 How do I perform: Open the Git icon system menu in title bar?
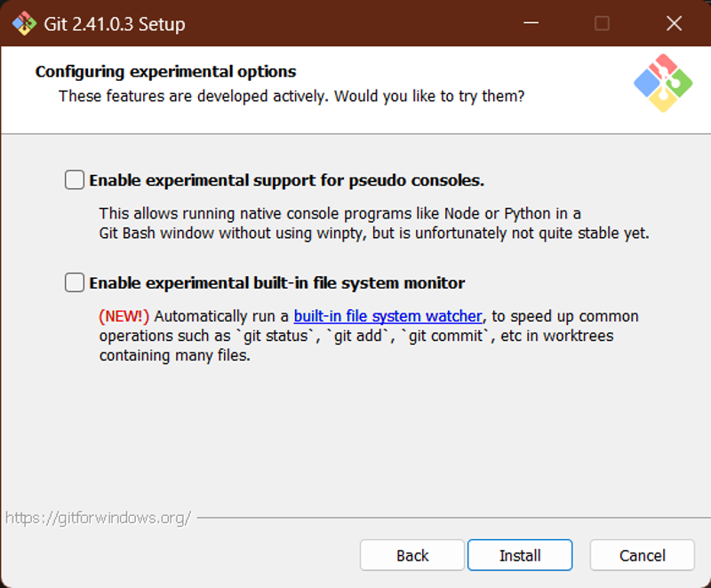tap(24, 24)
